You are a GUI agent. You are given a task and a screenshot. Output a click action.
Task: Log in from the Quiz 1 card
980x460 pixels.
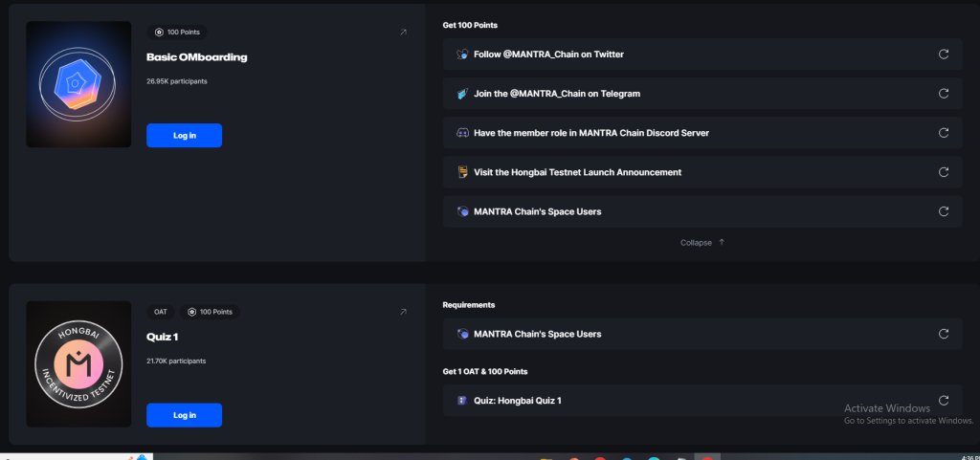click(x=185, y=415)
